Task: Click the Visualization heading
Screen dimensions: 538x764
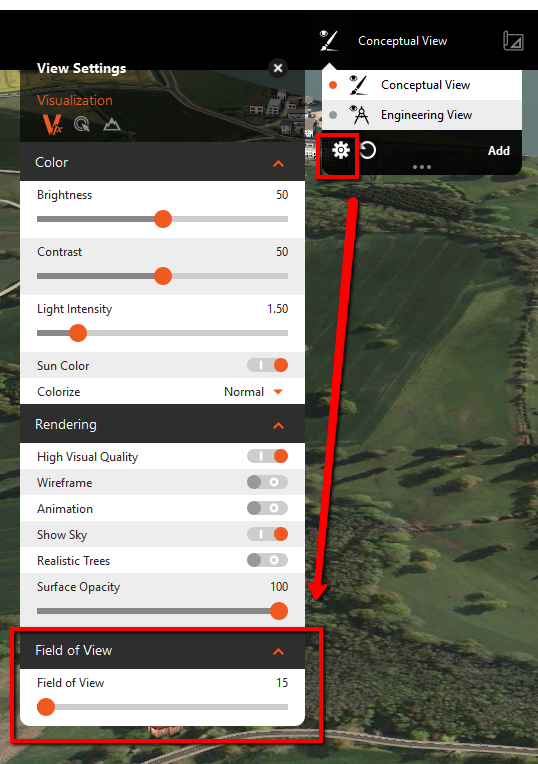Action: pos(75,100)
